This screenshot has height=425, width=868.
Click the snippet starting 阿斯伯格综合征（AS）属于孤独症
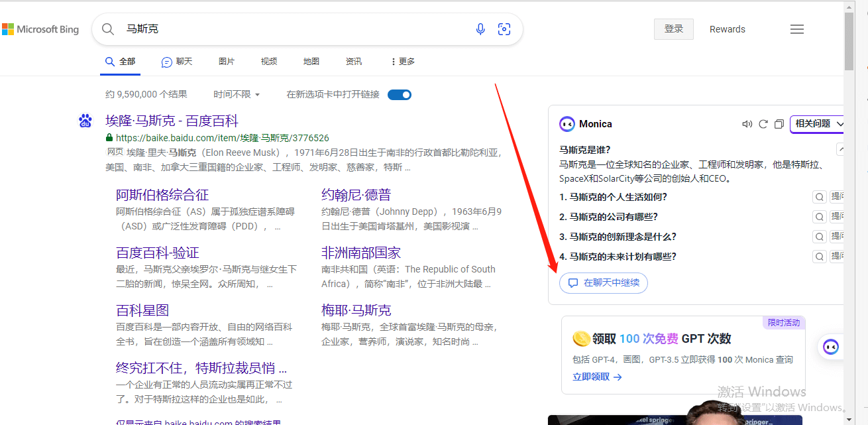205,219
